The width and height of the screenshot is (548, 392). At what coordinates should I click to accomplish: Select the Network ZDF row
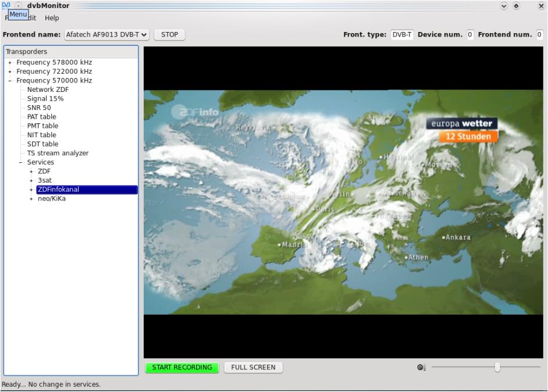point(48,90)
